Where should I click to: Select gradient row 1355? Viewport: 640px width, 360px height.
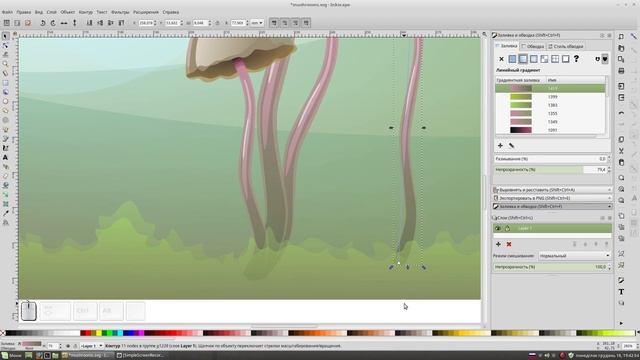[x=550, y=113]
